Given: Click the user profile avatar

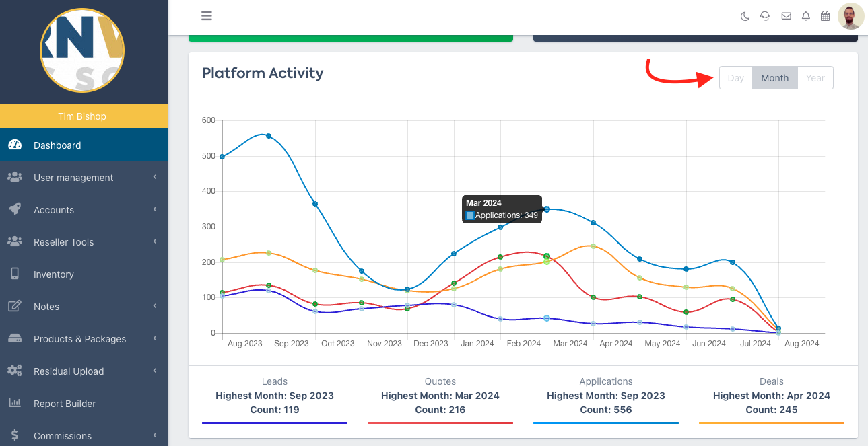Looking at the screenshot, I should [x=850, y=16].
